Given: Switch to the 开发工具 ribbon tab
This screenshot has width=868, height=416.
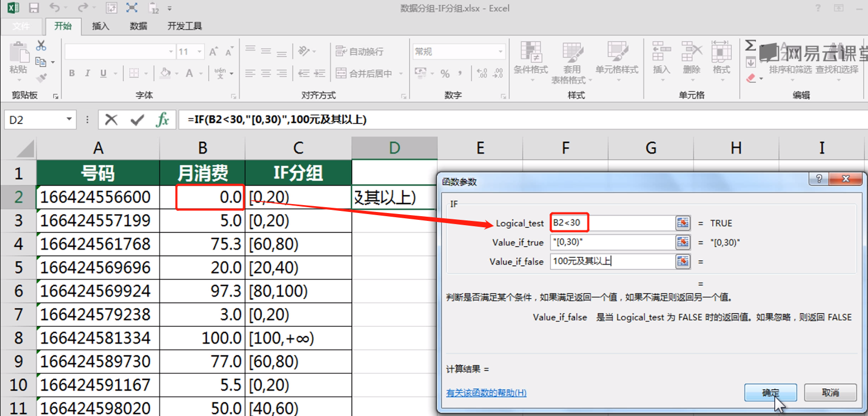Looking at the screenshot, I should coord(185,26).
